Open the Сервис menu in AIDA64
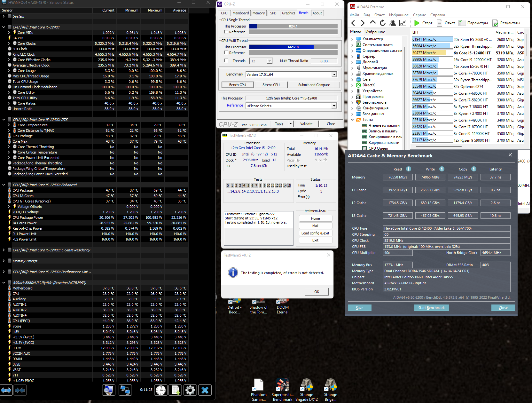Viewport: 532px width, 403px height. tap(419, 15)
